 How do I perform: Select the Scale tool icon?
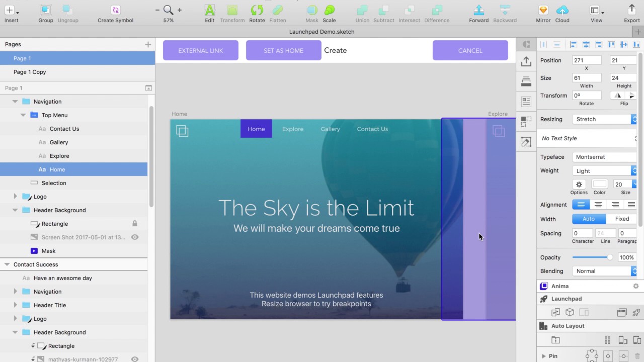(329, 11)
